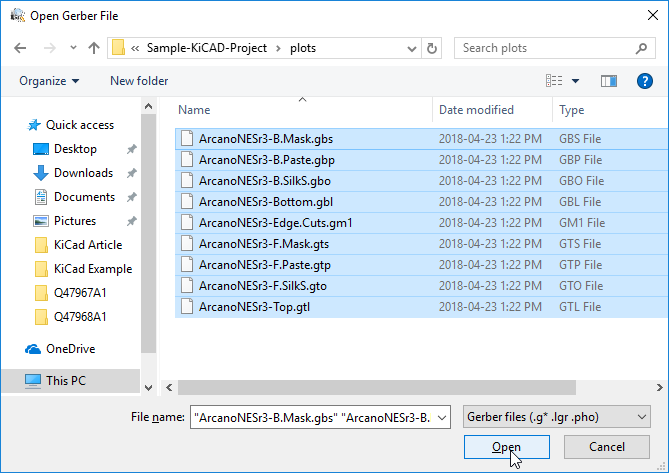Viewport: 669px width, 473px height.
Task: Expand the File name history dropdown
Action: tap(443, 416)
